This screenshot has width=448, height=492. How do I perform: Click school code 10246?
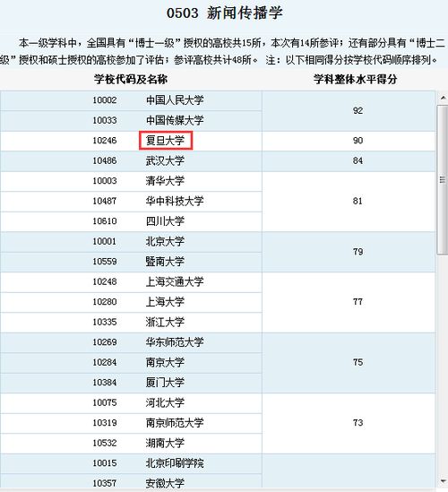(105, 141)
